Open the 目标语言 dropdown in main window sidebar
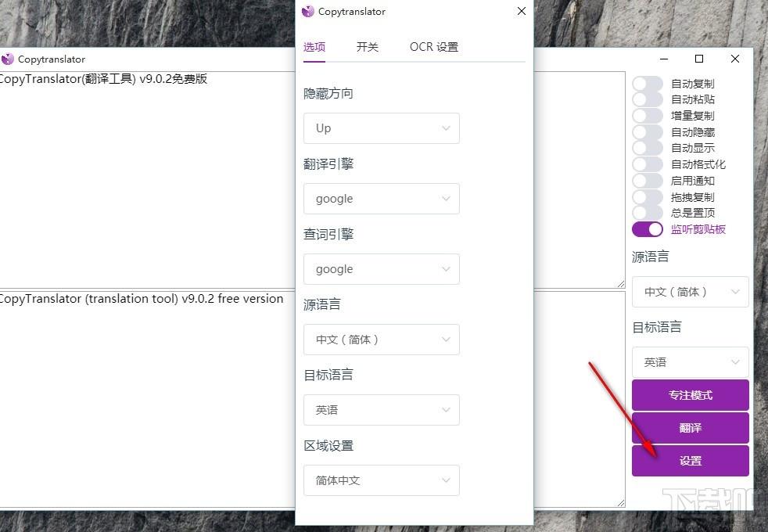The width and height of the screenshot is (768, 532). pyautogui.click(x=690, y=362)
